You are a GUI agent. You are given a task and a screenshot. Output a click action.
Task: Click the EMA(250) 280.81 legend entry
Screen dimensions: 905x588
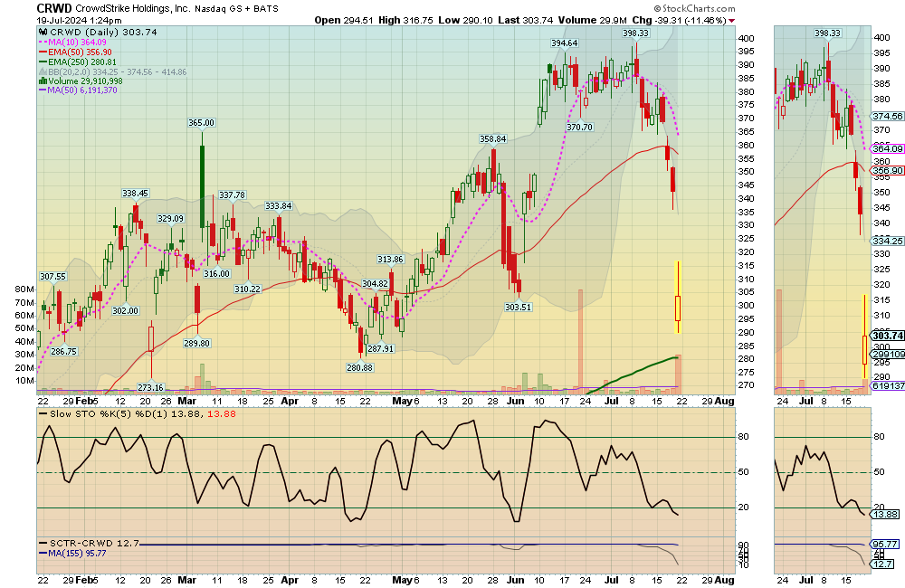click(x=77, y=62)
